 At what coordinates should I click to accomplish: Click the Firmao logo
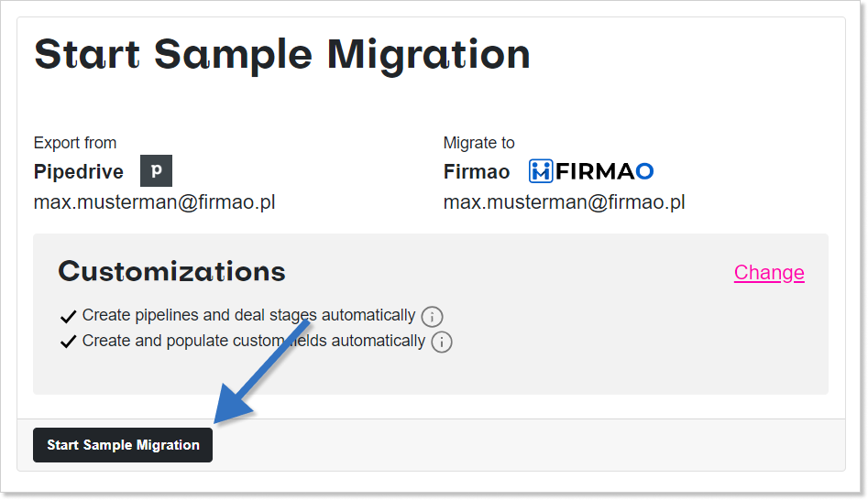click(591, 171)
